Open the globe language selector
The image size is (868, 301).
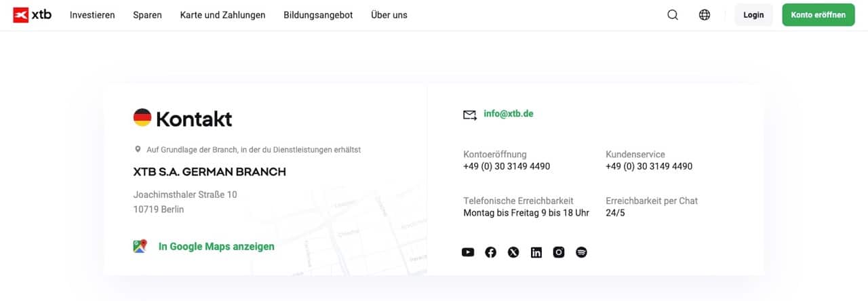705,15
